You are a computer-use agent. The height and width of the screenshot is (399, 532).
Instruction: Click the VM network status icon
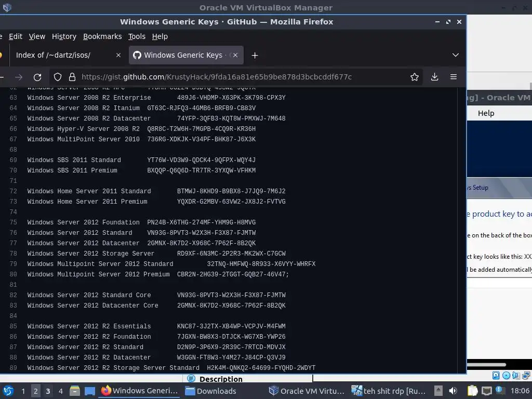pyautogui.click(x=526, y=375)
